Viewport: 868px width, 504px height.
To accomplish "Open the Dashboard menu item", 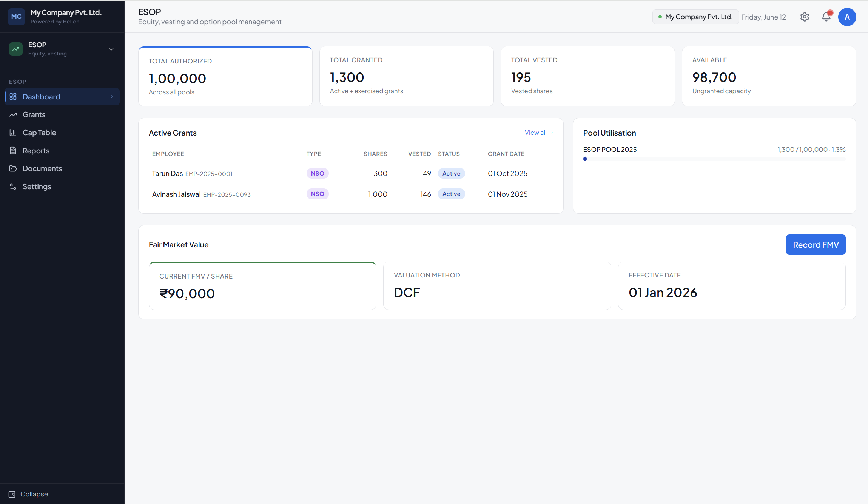I will point(62,97).
